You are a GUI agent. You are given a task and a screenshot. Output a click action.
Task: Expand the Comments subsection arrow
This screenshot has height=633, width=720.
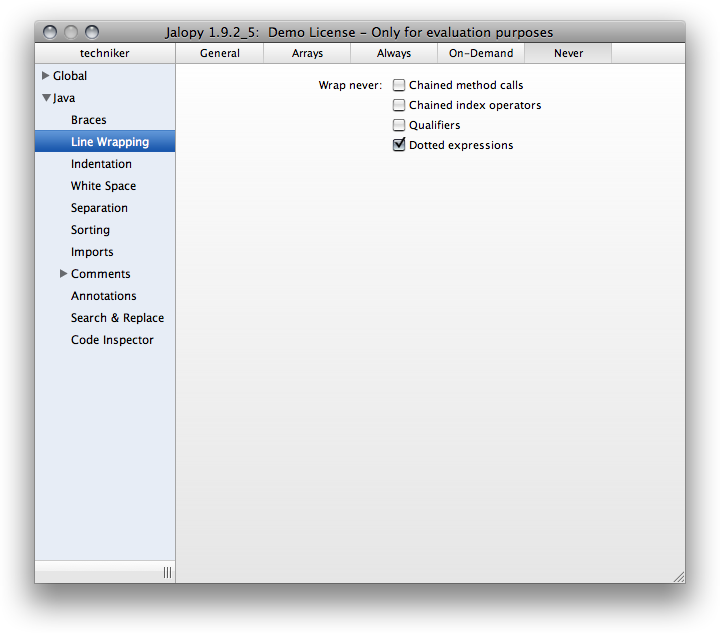(63, 274)
